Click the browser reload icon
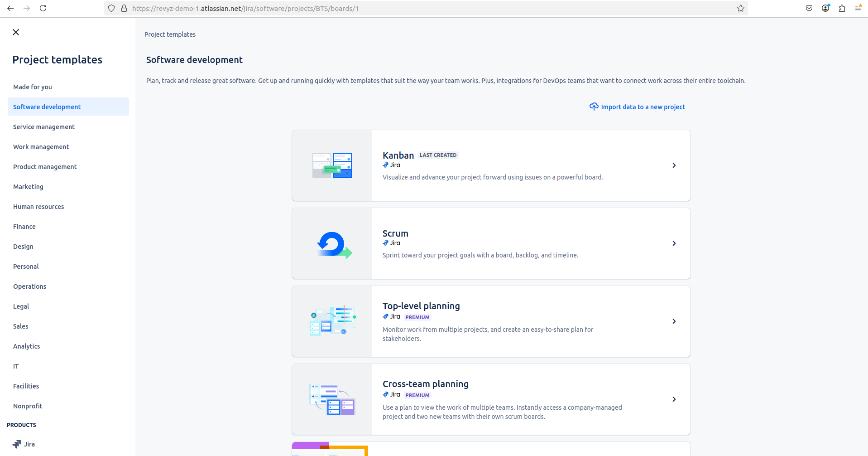 coord(43,8)
